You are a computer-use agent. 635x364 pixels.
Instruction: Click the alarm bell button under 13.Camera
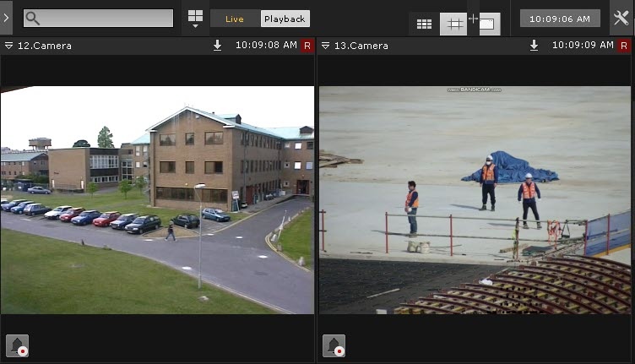pyautogui.click(x=334, y=345)
